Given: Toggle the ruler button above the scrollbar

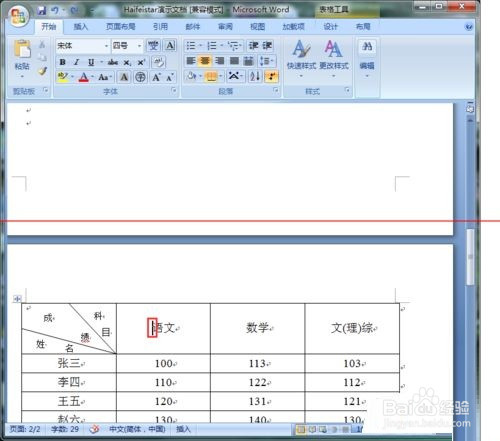Looking at the screenshot, I should pyautogui.click(x=470, y=109).
